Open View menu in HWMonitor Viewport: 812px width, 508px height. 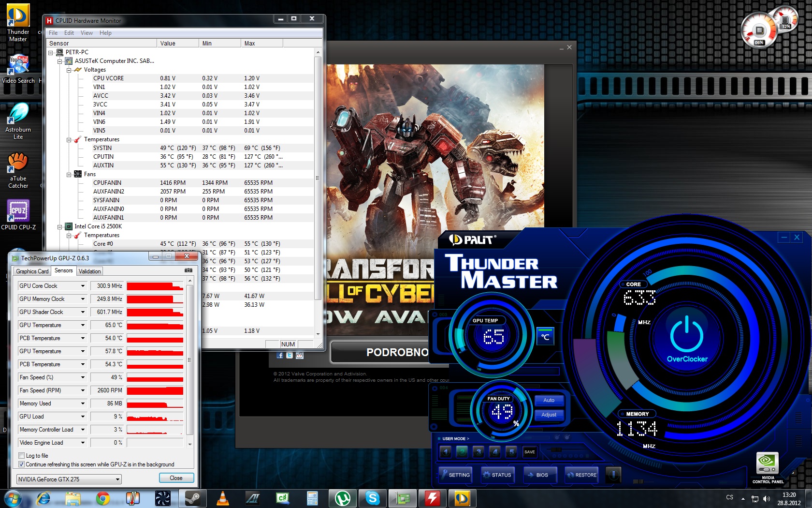point(87,33)
